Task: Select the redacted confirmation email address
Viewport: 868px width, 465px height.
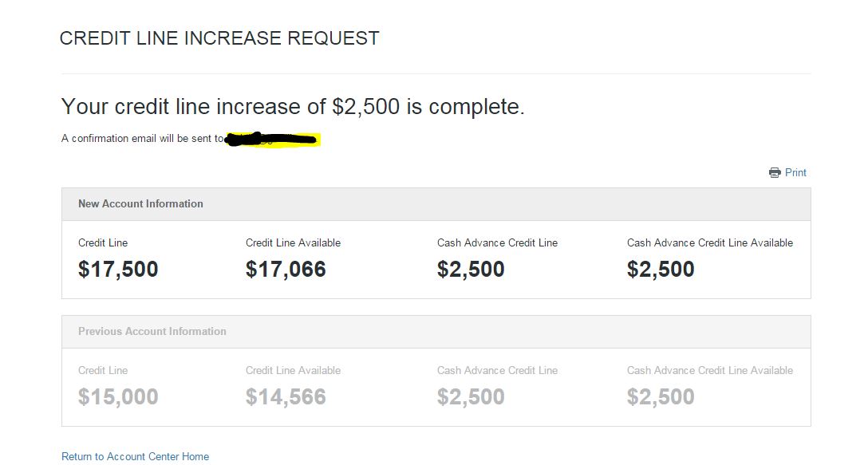Action: 272,140
